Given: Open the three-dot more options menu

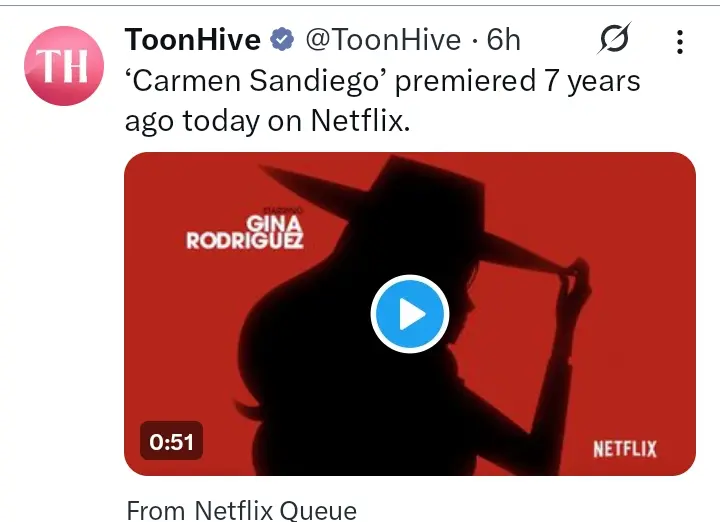Looking at the screenshot, I should (680, 42).
